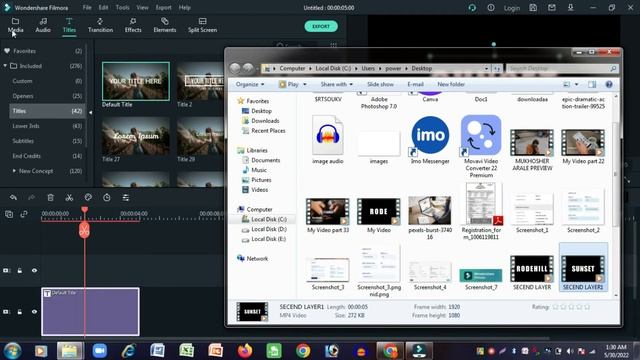Viewport: 640px width, 360px height.
Task: Click the mail message icon in title bar
Action: point(552,7)
